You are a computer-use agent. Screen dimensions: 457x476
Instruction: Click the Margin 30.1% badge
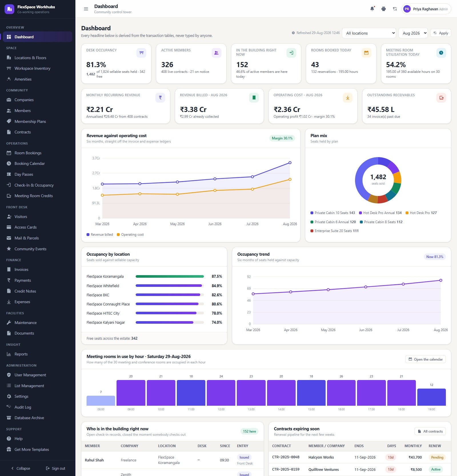[282, 138]
